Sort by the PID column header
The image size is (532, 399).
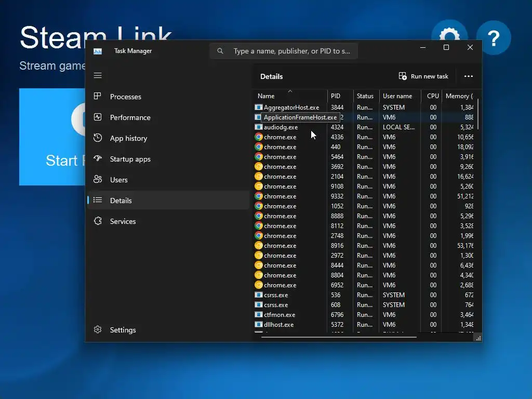tap(340, 96)
